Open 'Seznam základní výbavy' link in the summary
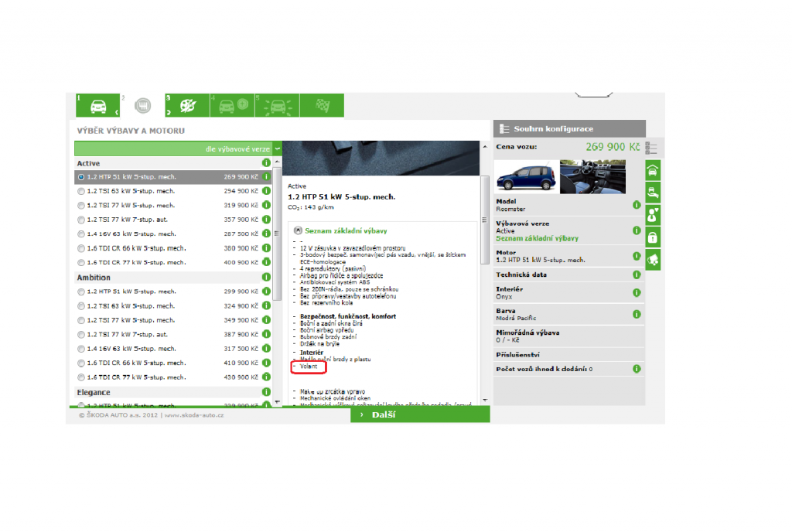This screenshot has width=792, height=532. pos(537,238)
